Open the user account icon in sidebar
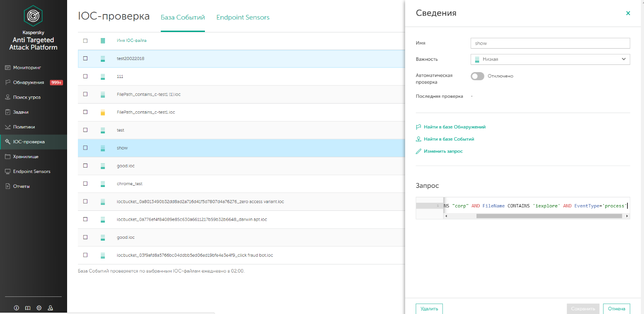 [50, 308]
